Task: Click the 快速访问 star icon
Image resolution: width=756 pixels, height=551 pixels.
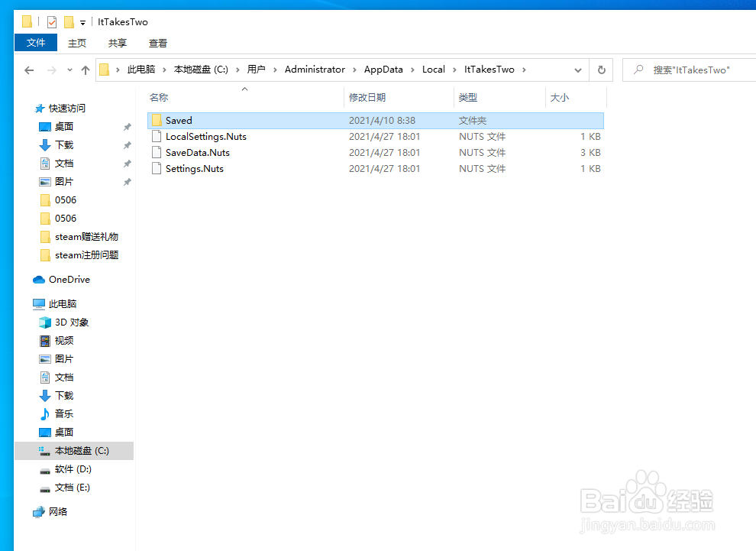Action: tap(40, 109)
